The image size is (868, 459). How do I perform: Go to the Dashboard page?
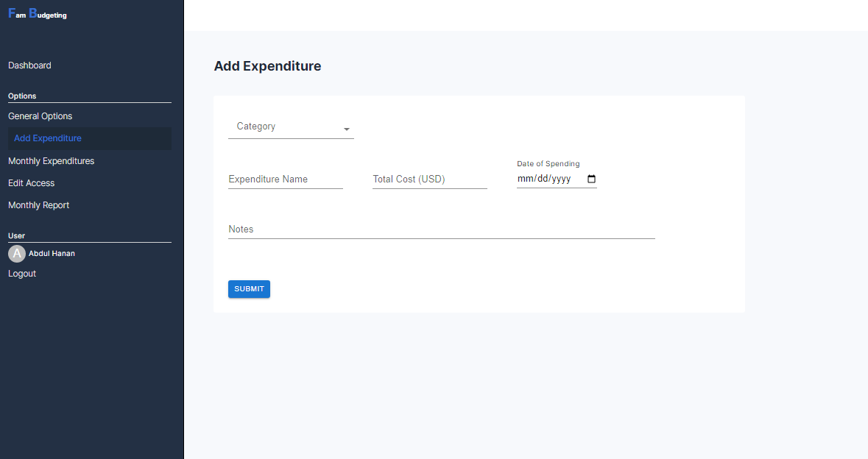pos(29,65)
